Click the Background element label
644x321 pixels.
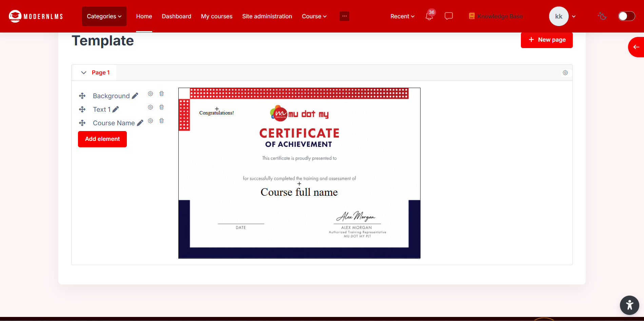coord(111,96)
